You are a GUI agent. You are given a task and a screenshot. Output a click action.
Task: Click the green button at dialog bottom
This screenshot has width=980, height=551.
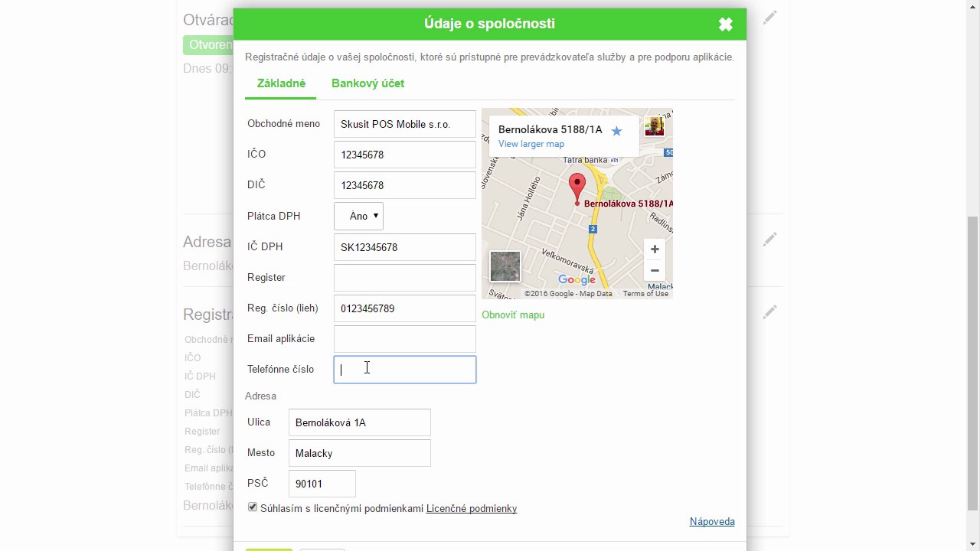pyautogui.click(x=269, y=549)
